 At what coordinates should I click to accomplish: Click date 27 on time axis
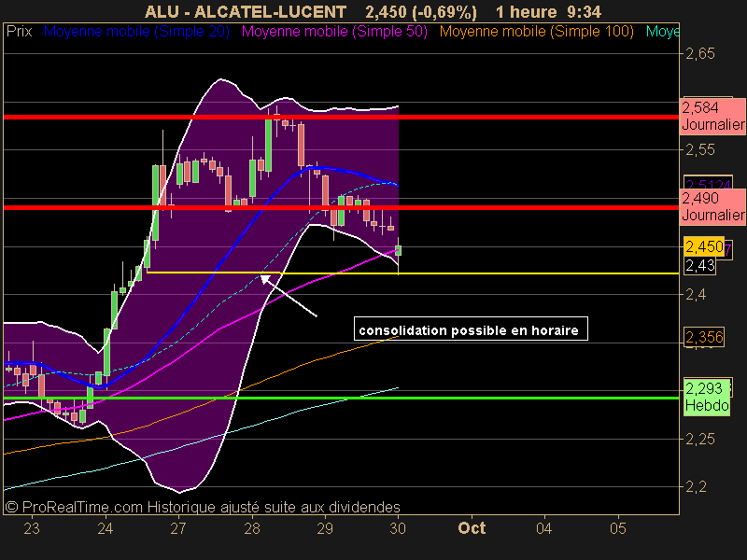[x=178, y=528]
